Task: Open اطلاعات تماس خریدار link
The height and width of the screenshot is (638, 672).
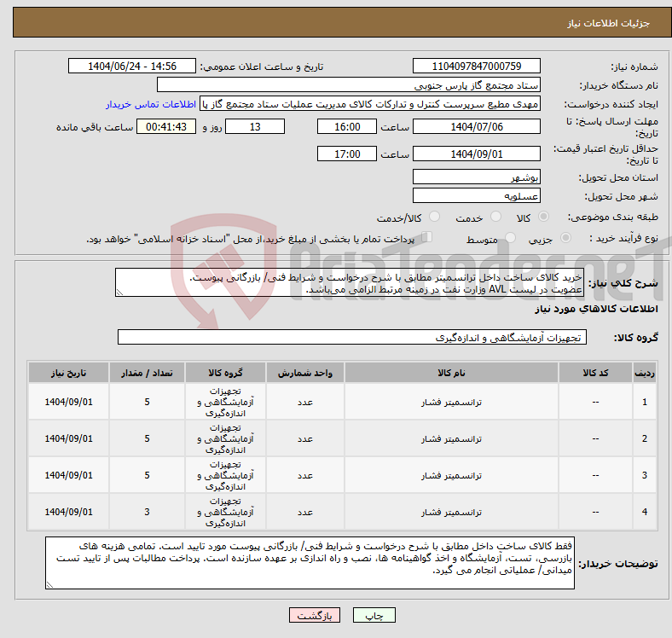Action: tap(151, 104)
